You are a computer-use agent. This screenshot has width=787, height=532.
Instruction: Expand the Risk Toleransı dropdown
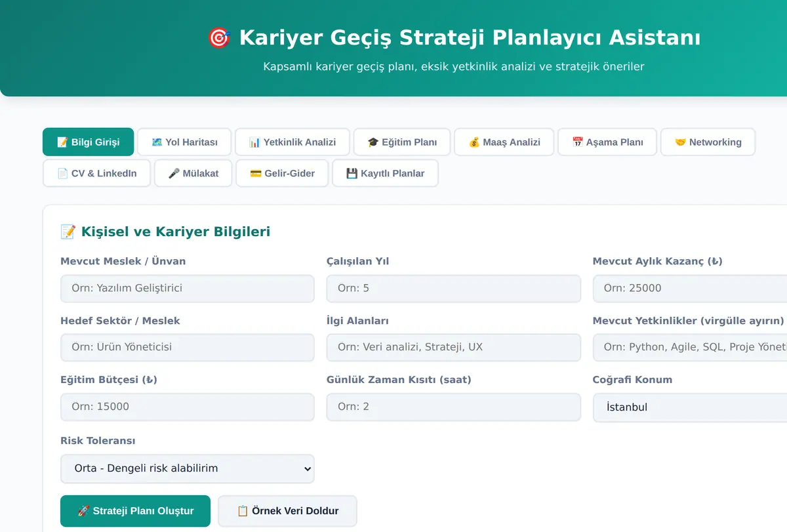(188, 469)
